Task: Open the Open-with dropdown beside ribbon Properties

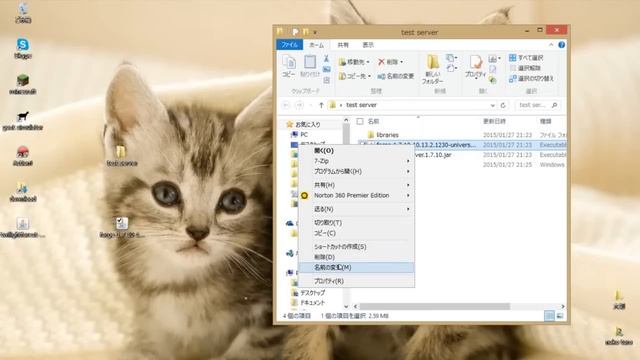Action: (x=495, y=59)
